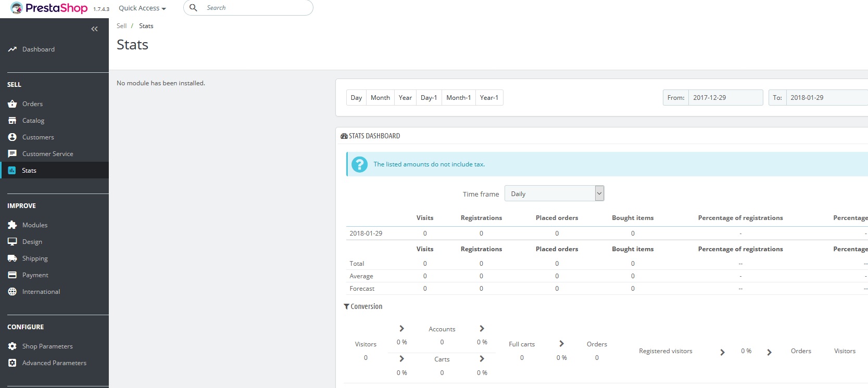The height and width of the screenshot is (388, 868).
Task: Select the Day-1 range button
Action: 429,98
